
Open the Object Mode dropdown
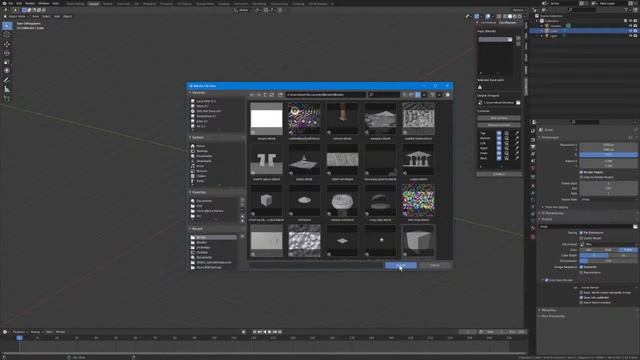(16, 16)
